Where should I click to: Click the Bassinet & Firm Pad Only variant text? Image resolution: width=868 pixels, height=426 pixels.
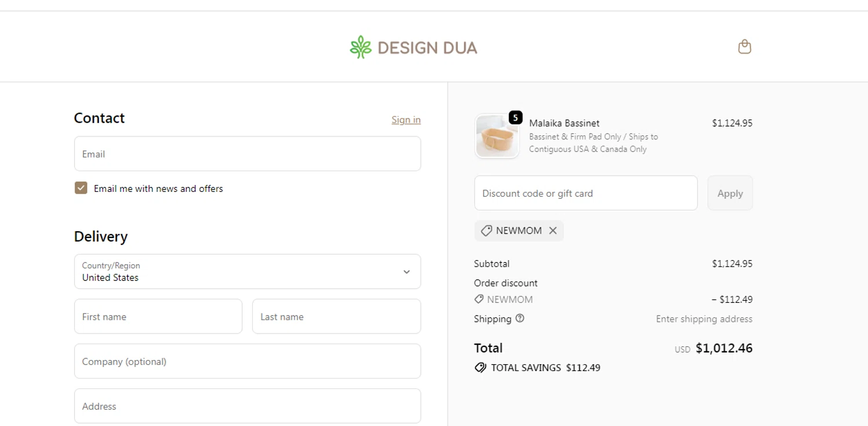click(593, 143)
